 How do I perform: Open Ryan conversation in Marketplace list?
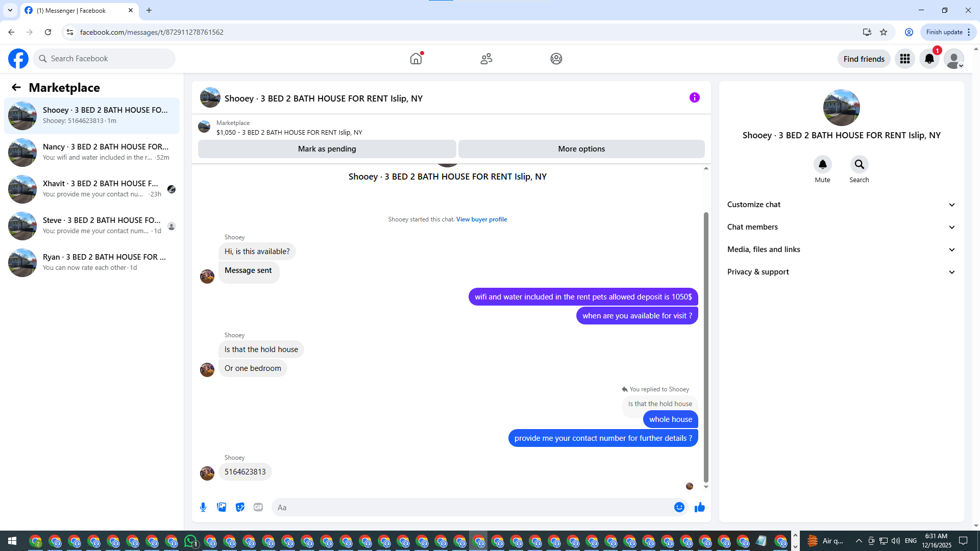tap(92, 263)
